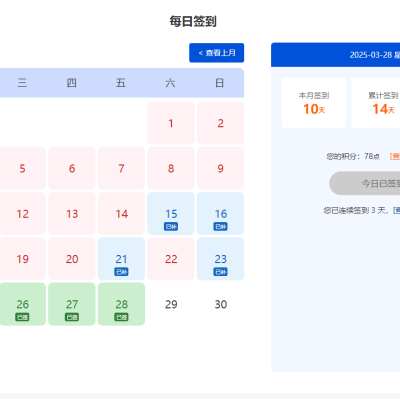Click the 四 weekday header

(x=72, y=83)
